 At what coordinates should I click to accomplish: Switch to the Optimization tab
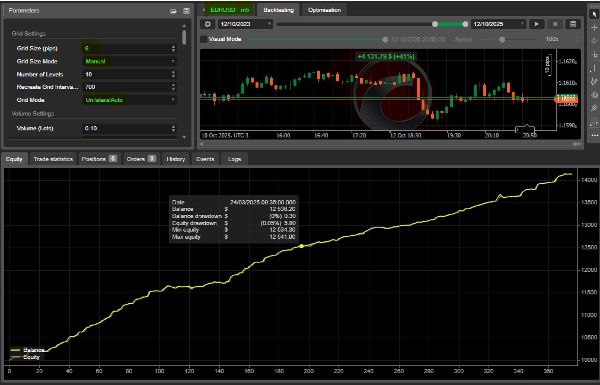pyautogui.click(x=324, y=10)
